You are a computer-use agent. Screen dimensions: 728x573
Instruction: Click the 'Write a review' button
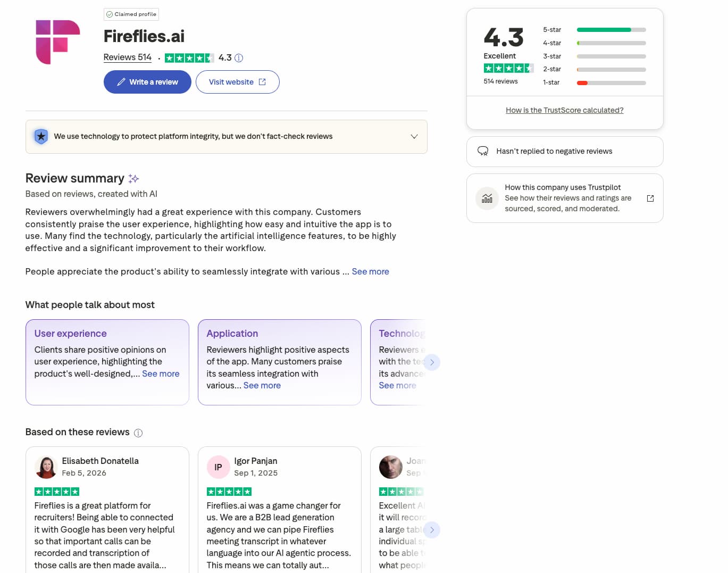pyautogui.click(x=147, y=81)
